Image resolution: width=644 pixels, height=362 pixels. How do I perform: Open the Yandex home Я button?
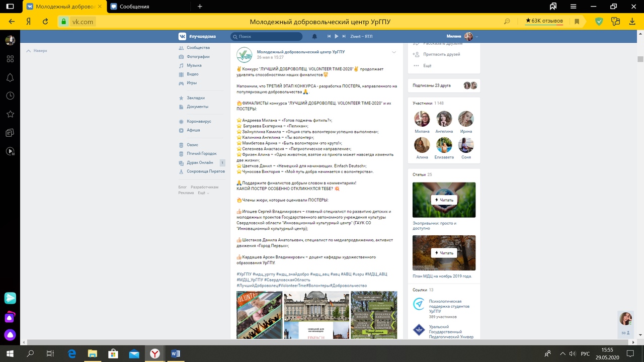(x=29, y=22)
